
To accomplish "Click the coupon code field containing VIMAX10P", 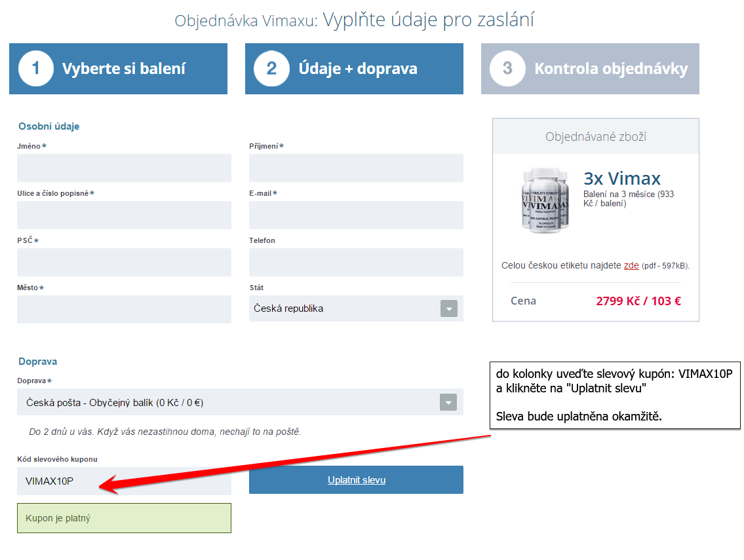I will tap(124, 481).
